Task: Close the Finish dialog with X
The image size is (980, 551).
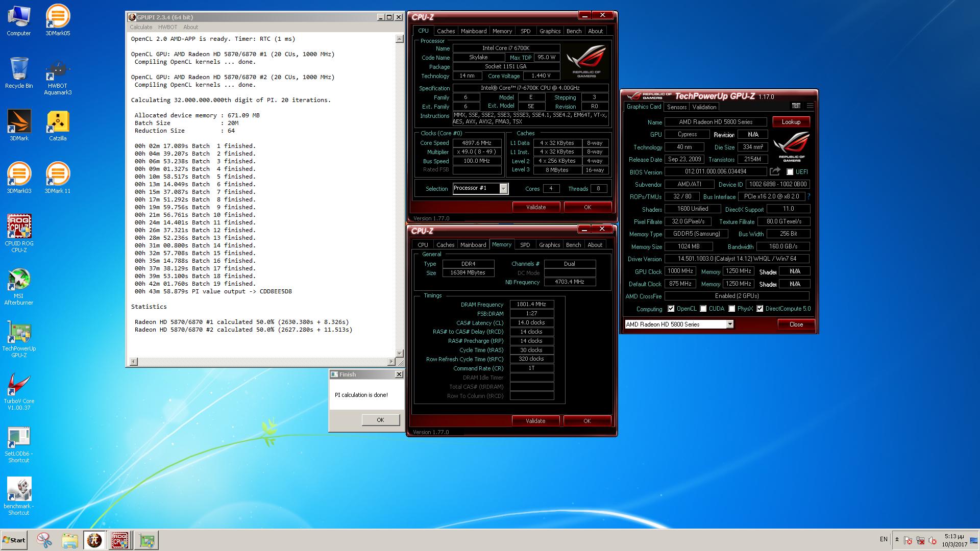Action: point(399,374)
